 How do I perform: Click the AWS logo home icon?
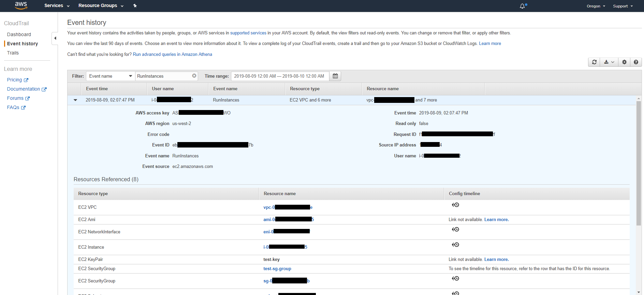[x=21, y=5]
